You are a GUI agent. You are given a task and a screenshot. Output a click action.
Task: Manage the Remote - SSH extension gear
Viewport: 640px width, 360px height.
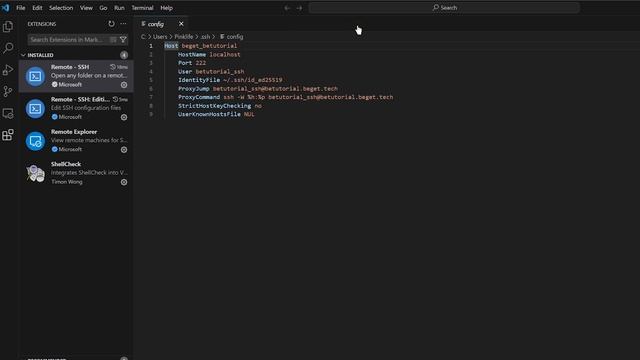tap(124, 85)
